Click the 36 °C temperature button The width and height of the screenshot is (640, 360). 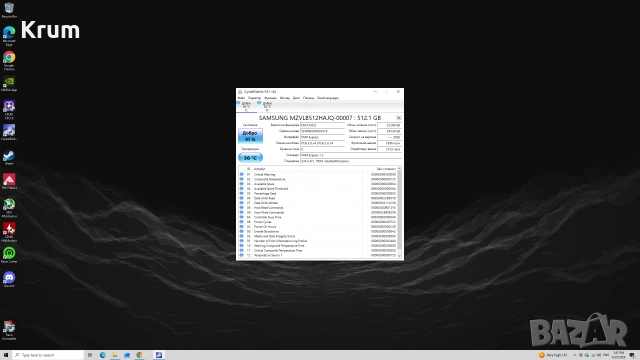[250, 158]
